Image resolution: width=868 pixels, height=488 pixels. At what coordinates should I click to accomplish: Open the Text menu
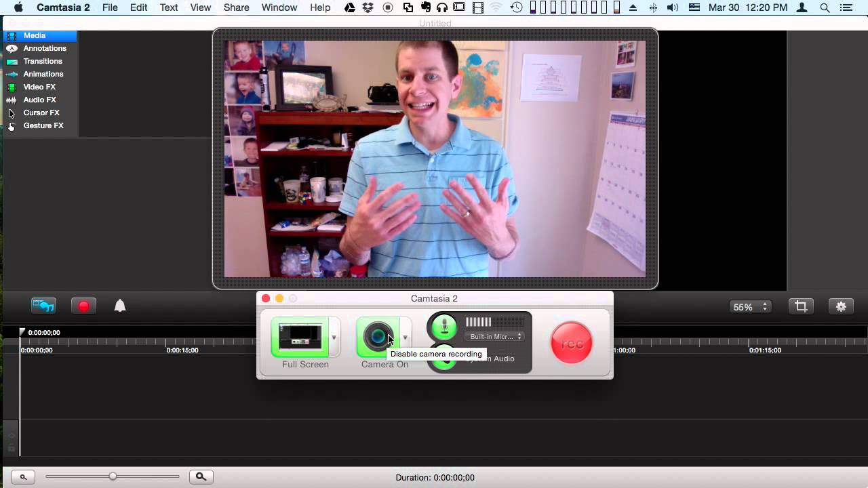click(x=169, y=7)
